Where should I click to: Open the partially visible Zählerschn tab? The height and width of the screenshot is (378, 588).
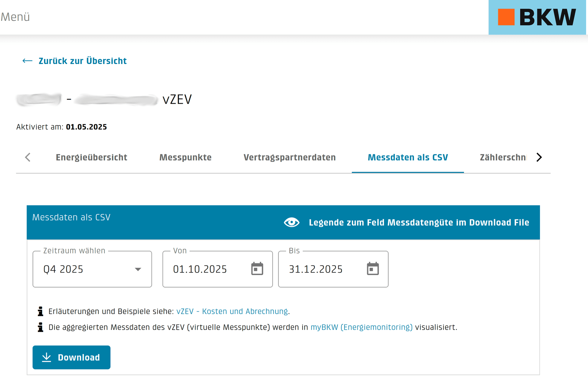pos(503,157)
